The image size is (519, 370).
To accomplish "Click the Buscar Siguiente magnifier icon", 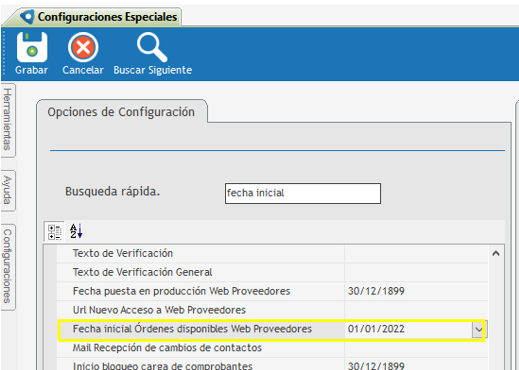I will [152, 47].
